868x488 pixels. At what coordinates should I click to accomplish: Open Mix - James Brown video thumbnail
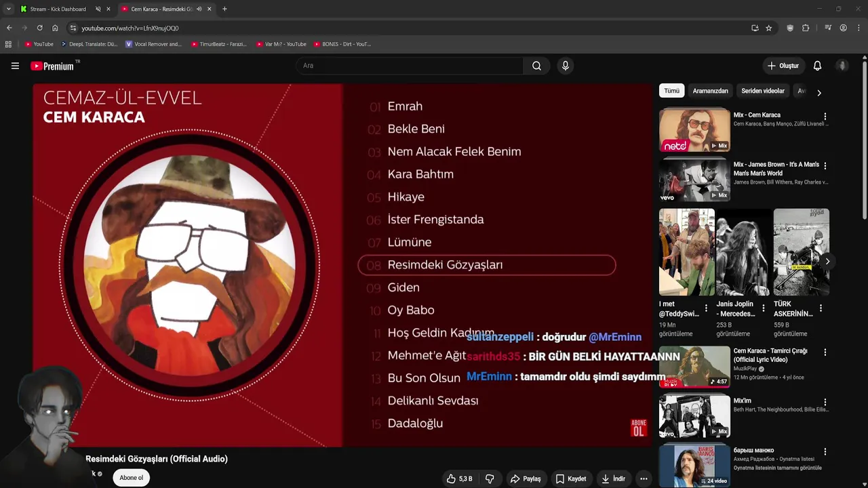click(694, 180)
